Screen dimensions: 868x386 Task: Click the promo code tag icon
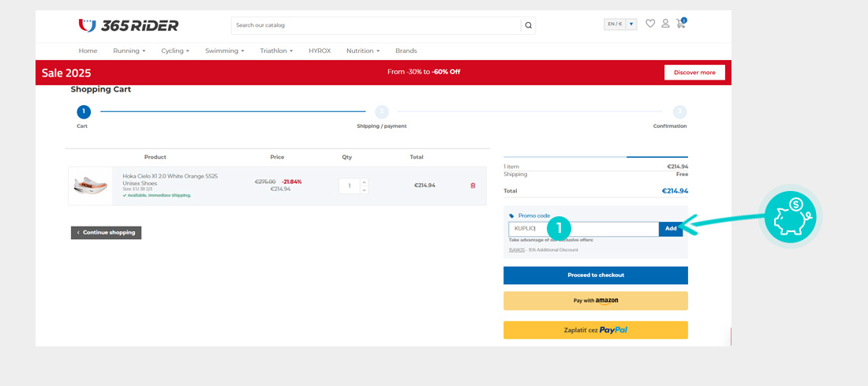pyautogui.click(x=511, y=215)
